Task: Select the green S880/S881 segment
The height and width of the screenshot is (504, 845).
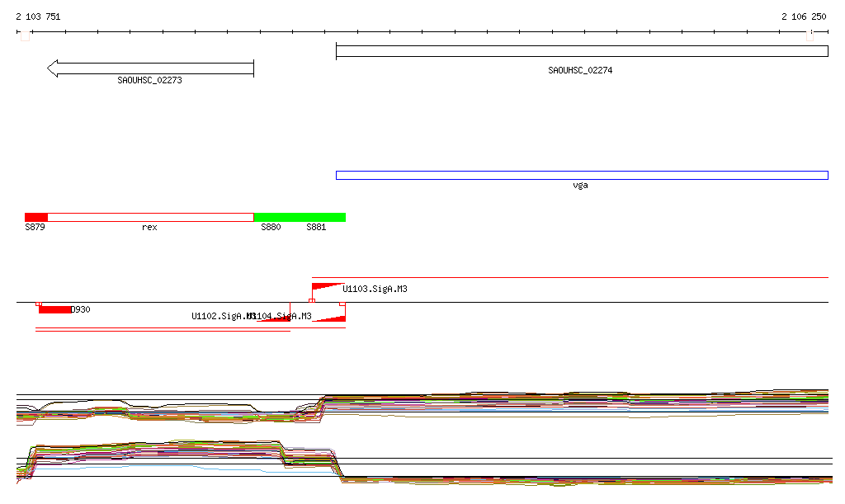Action: pos(300,217)
